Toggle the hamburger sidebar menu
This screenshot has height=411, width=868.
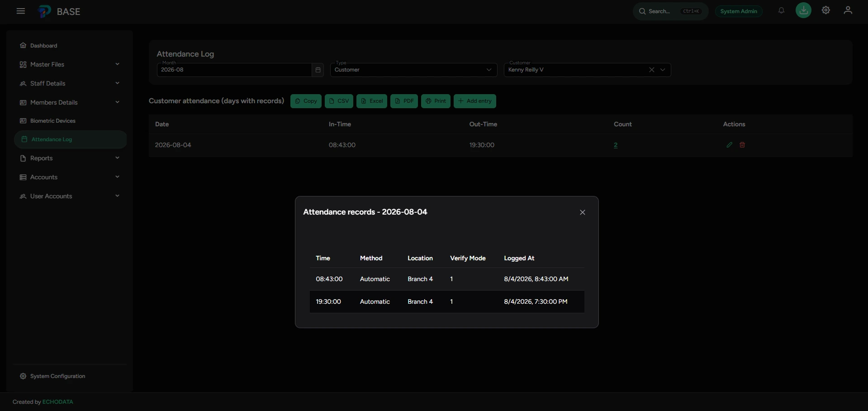coord(21,11)
